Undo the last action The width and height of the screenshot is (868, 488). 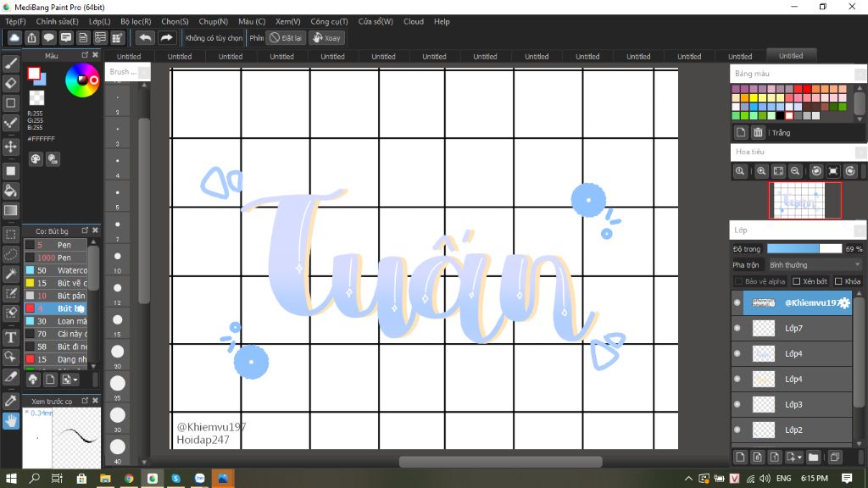click(x=145, y=37)
